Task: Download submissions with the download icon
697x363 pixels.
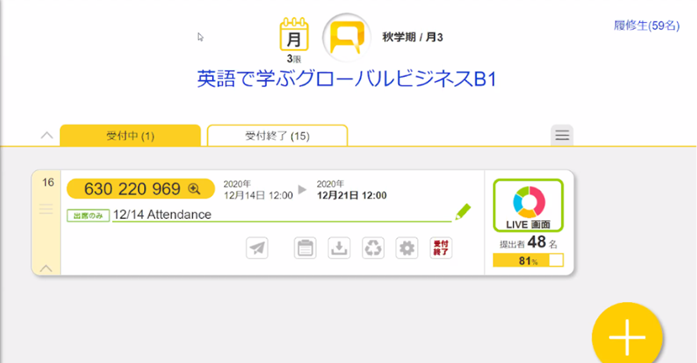Action: coord(339,248)
